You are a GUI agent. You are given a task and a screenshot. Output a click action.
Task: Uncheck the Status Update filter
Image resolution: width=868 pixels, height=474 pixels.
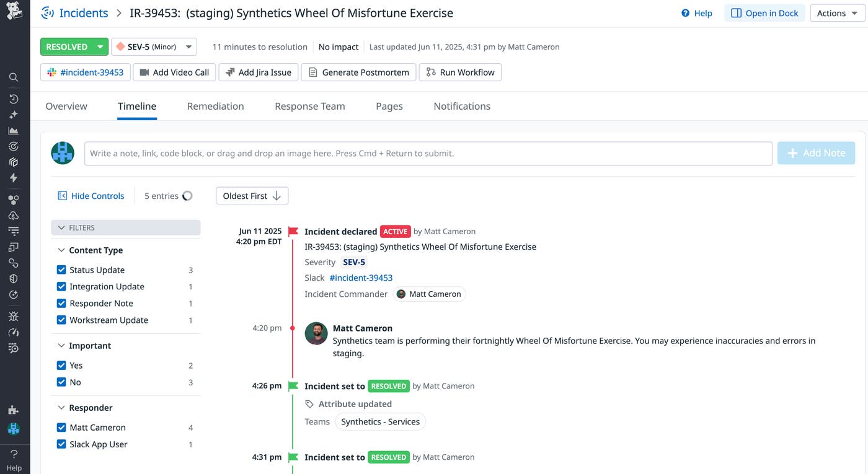pyautogui.click(x=61, y=270)
